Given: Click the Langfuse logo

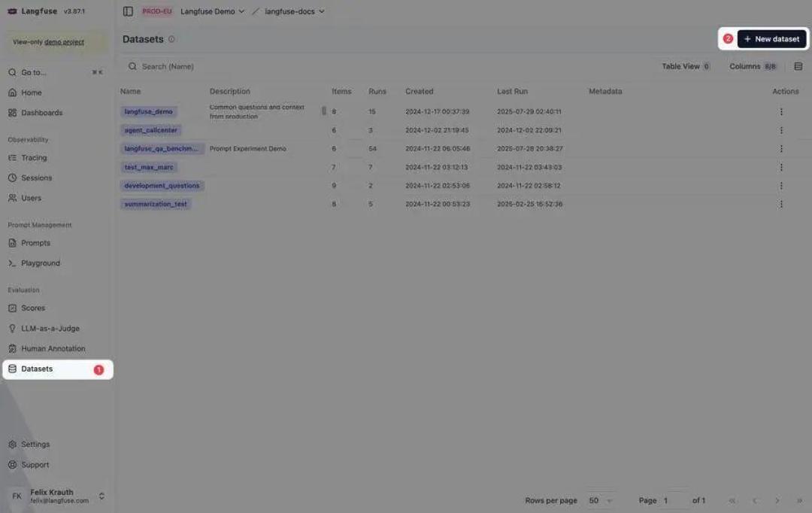Looking at the screenshot, I should [13, 11].
